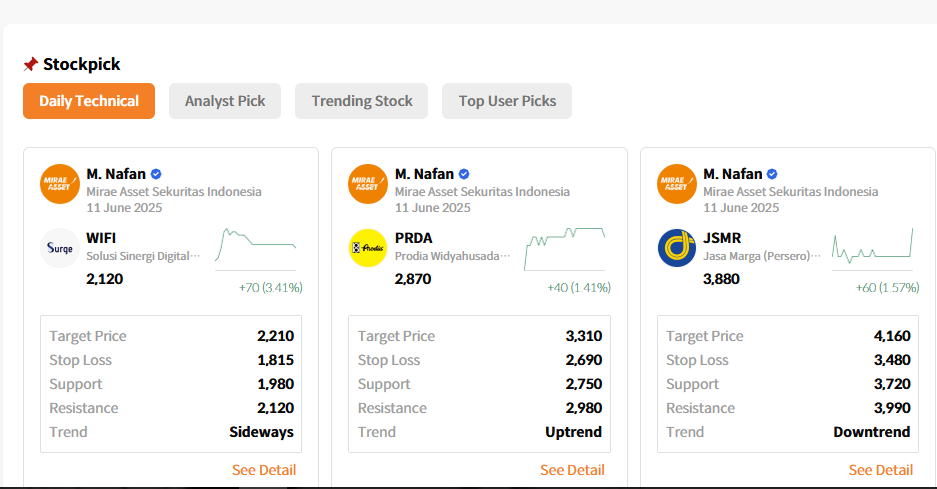Viewport: 937px width, 489px height.
Task: Click the Mirae Asset logo on WIFI card
Action: click(x=60, y=184)
